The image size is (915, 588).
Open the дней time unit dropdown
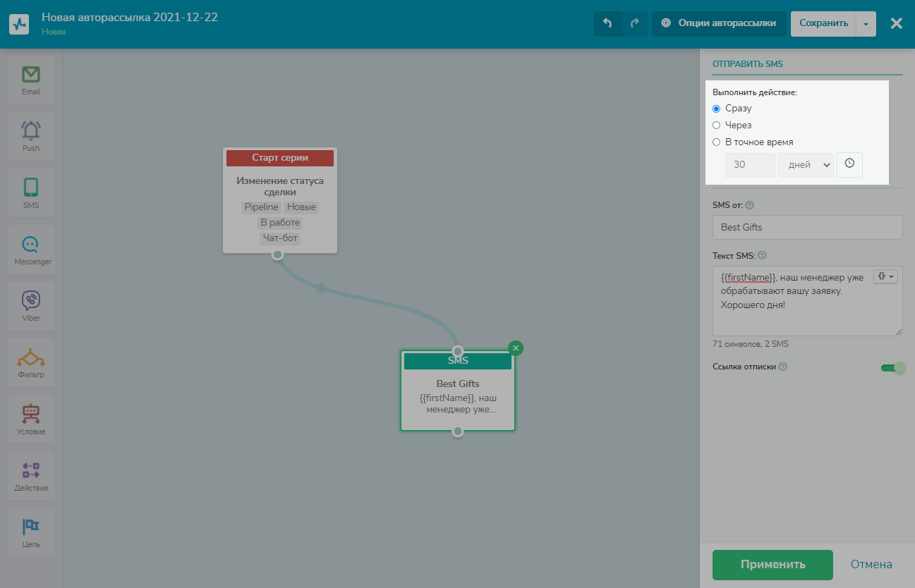coord(806,165)
